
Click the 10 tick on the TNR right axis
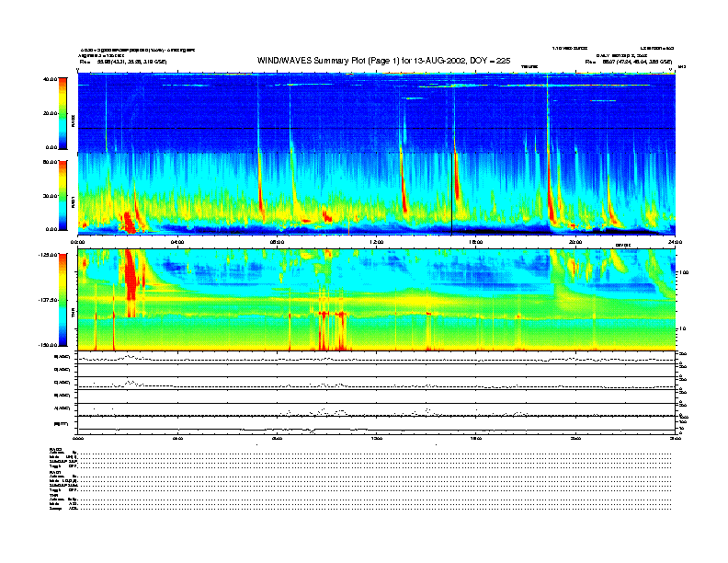click(x=682, y=329)
